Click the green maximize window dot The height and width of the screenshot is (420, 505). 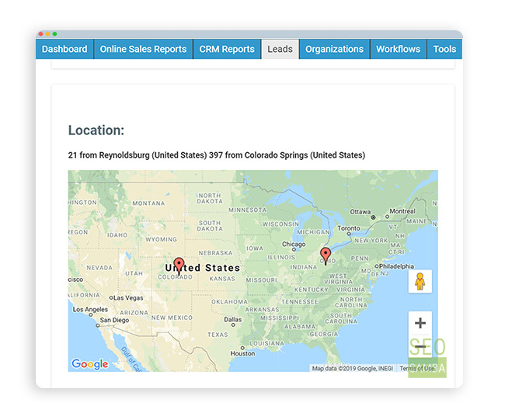click(x=54, y=34)
